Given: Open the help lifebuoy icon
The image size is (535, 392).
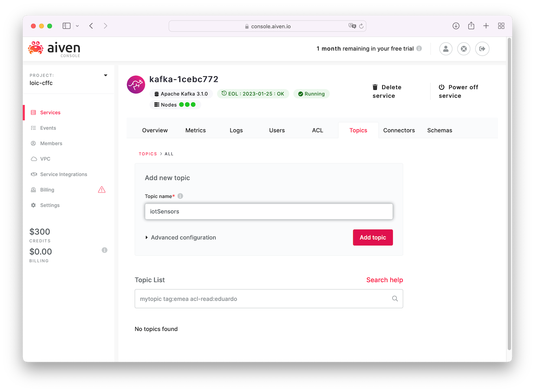Looking at the screenshot, I should coord(464,49).
